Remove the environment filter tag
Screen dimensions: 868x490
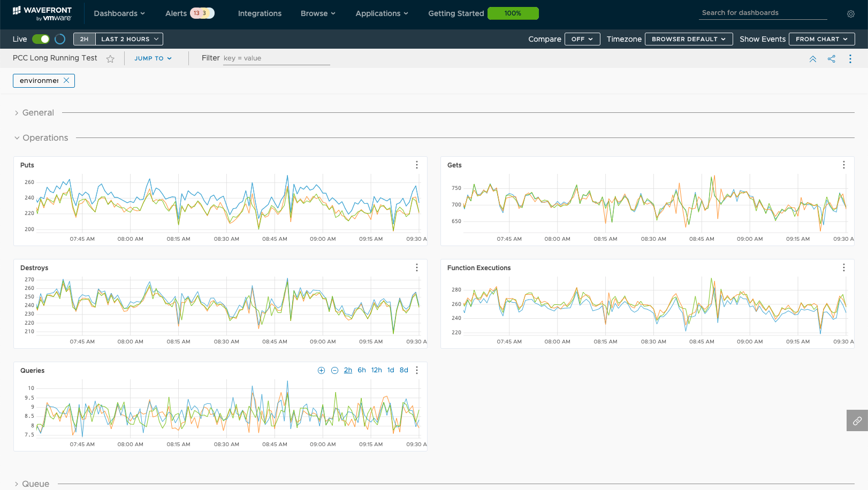66,80
